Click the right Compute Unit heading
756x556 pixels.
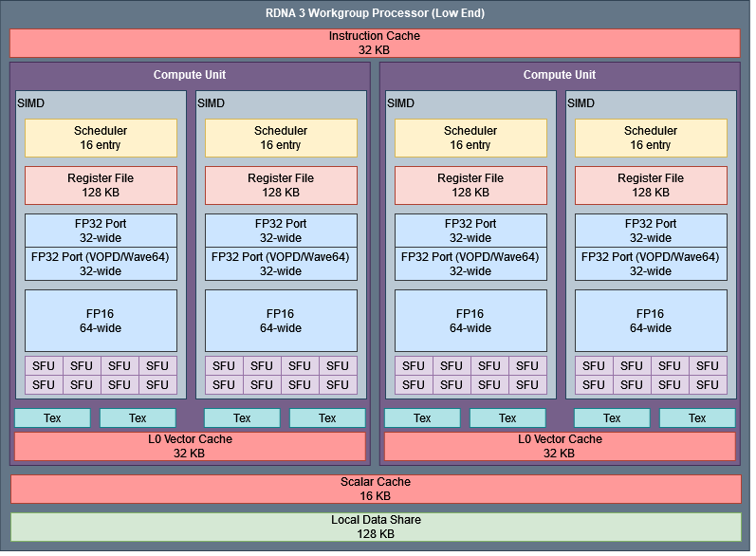(x=560, y=75)
